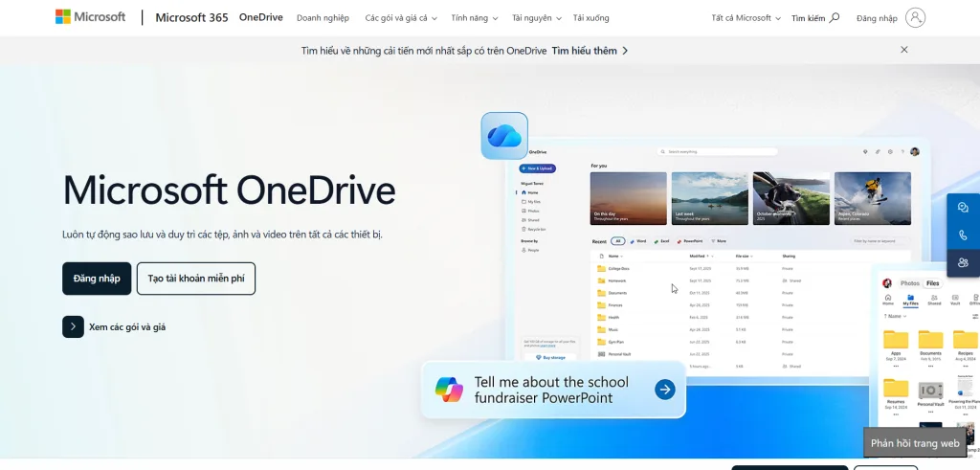Viewport: 980px width, 470px height.
Task: Expand the Tính năng menu
Action: coord(475,18)
